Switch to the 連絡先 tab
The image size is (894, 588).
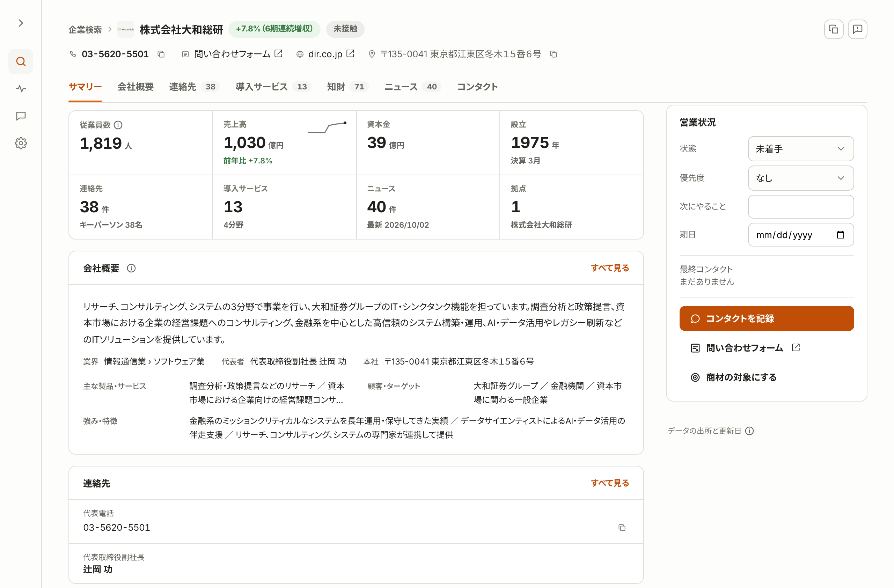(x=194, y=87)
